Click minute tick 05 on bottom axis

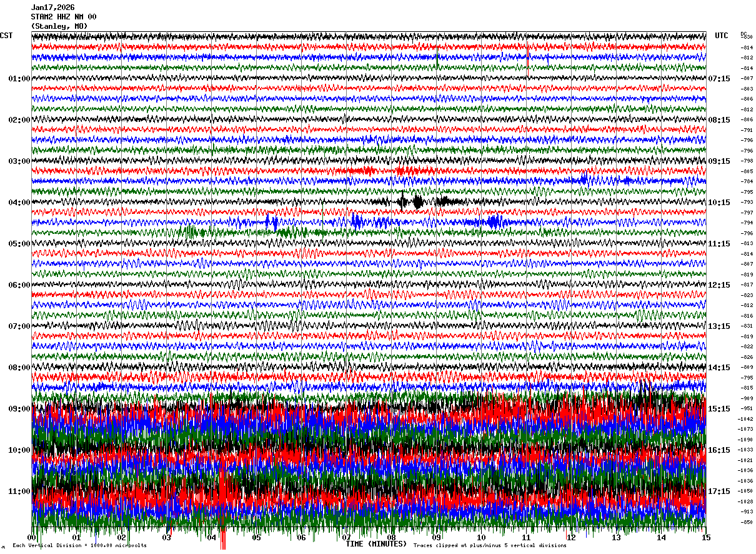point(257,538)
